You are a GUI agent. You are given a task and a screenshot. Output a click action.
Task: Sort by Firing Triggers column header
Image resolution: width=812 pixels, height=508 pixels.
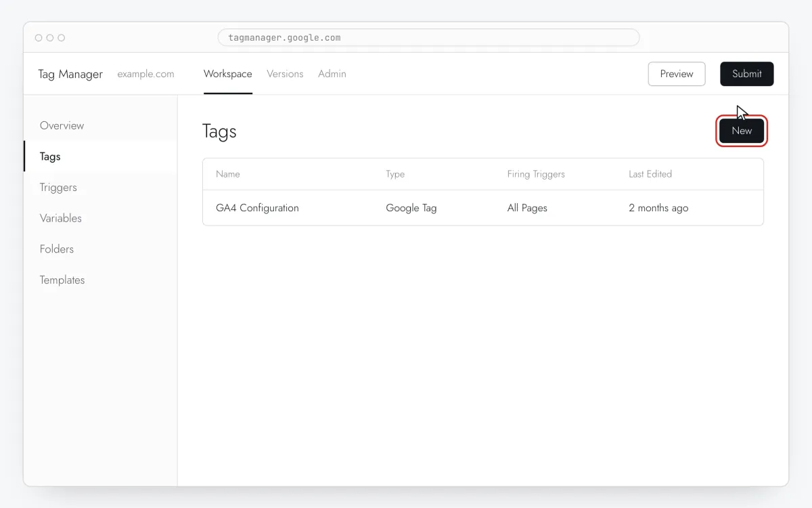[536, 174]
